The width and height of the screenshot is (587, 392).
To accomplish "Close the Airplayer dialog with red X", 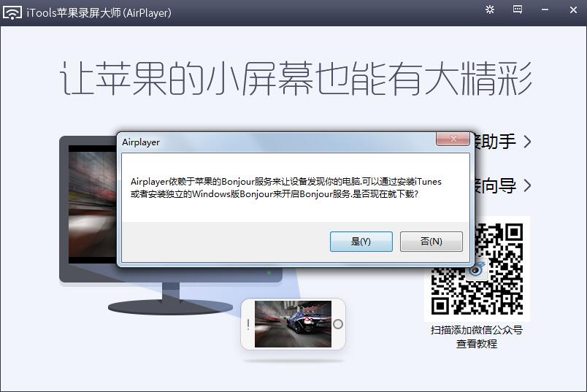I will pyautogui.click(x=452, y=139).
